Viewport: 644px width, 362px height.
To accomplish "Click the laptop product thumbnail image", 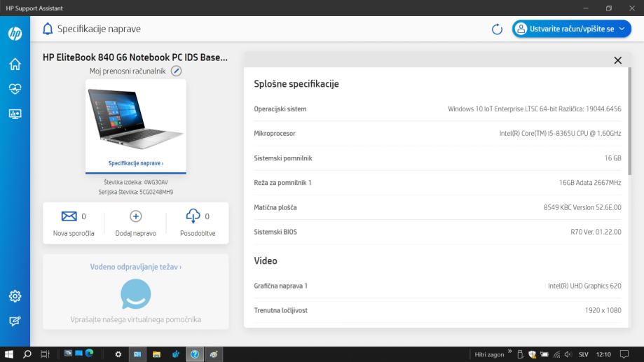I will pyautogui.click(x=136, y=120).
